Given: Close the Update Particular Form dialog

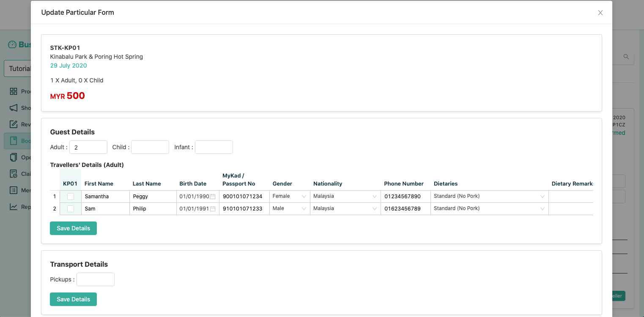Looking at the screenshot, I should [x=600, y=13].
